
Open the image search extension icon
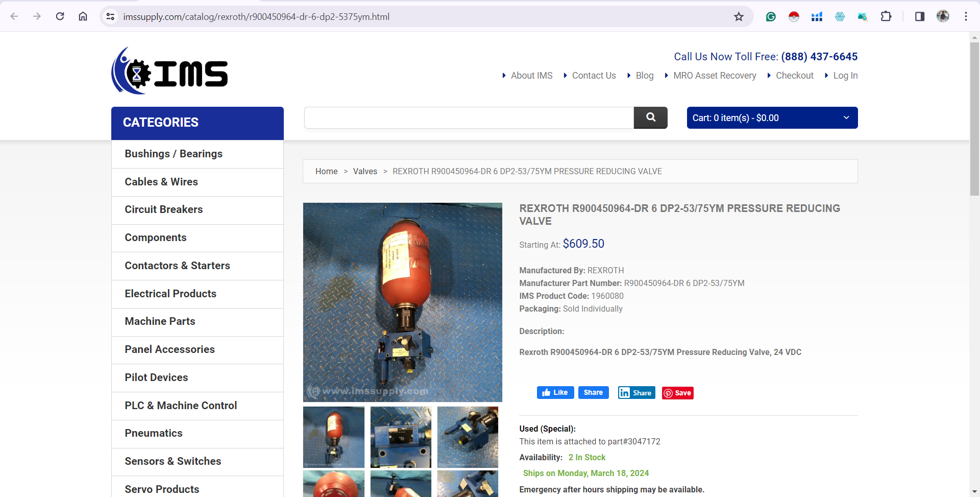click(x=863, y=17)
